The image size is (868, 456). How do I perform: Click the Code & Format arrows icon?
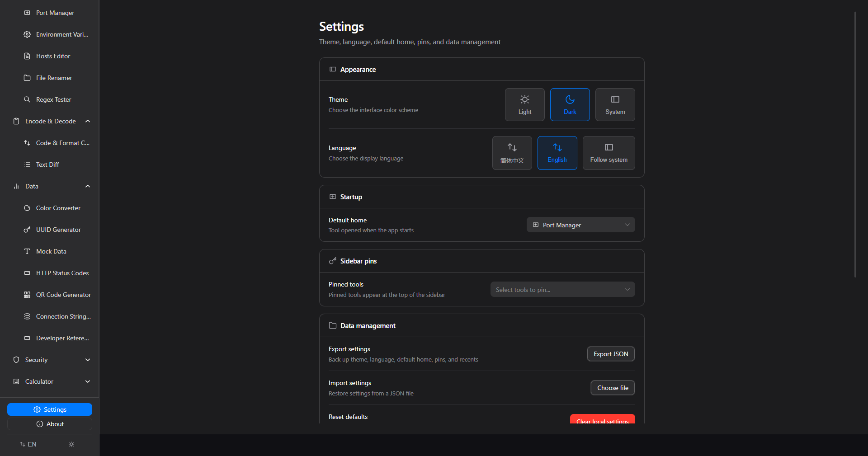pyautogui.click(x=27, y=143)
